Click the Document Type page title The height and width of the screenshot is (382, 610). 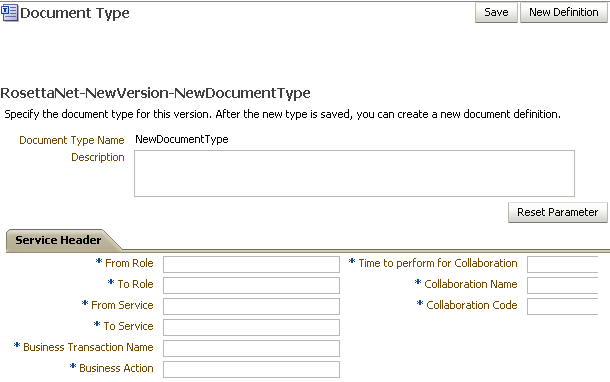tap(75, 13)
